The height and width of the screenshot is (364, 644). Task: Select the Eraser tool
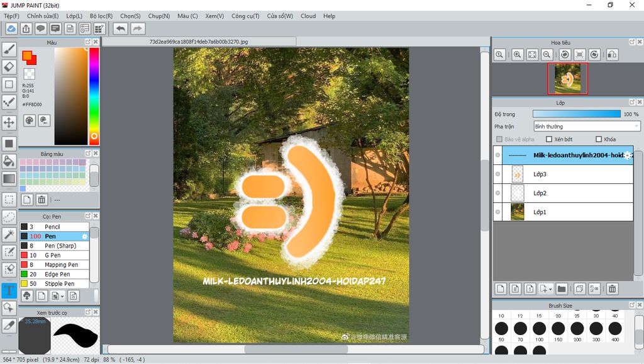click(9, 67)
